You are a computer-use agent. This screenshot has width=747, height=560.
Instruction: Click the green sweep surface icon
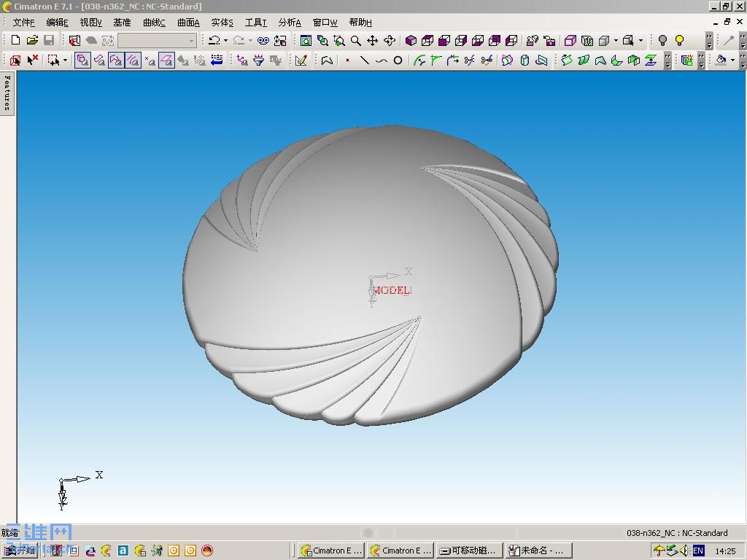(584, 61)
